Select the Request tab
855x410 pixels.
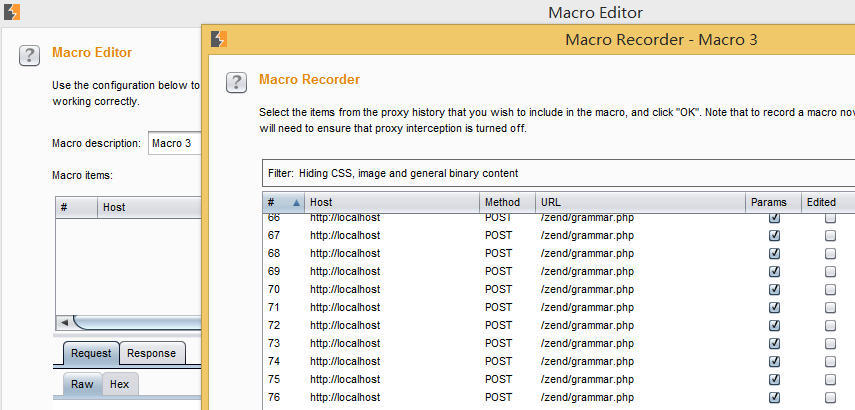91,353
